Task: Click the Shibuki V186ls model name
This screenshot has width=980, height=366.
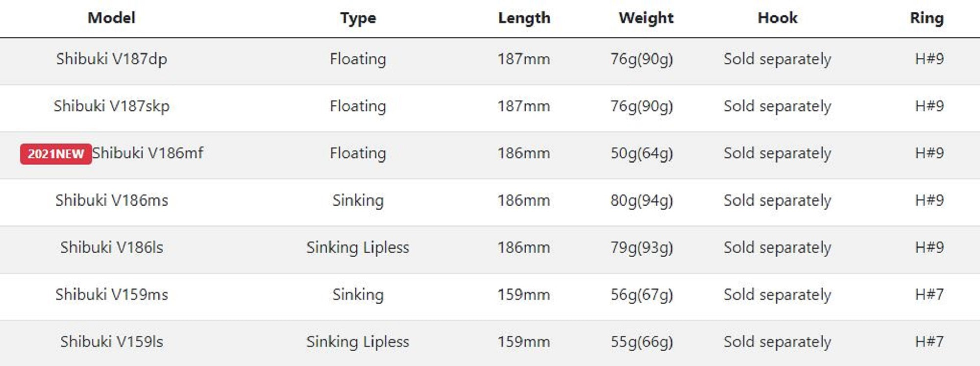Action: 112,247
